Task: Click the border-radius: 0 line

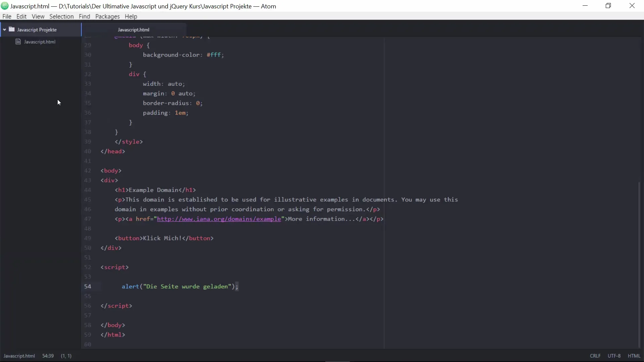Action: click(x=173, y=103)
